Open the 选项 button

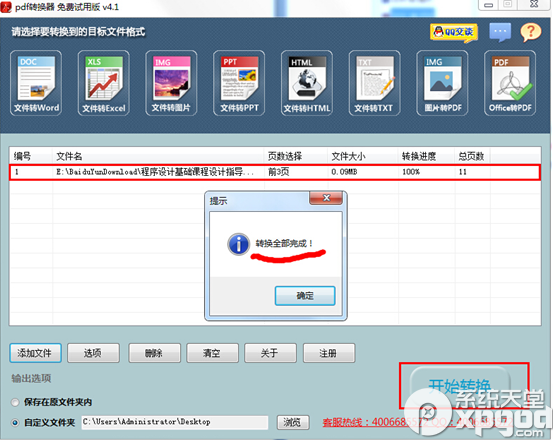[93, 353]
